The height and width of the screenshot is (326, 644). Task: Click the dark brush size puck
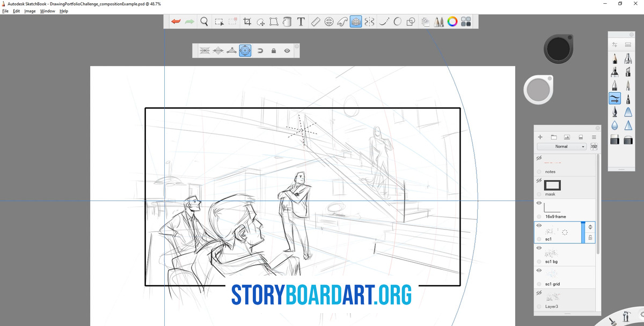coord(559,48)
